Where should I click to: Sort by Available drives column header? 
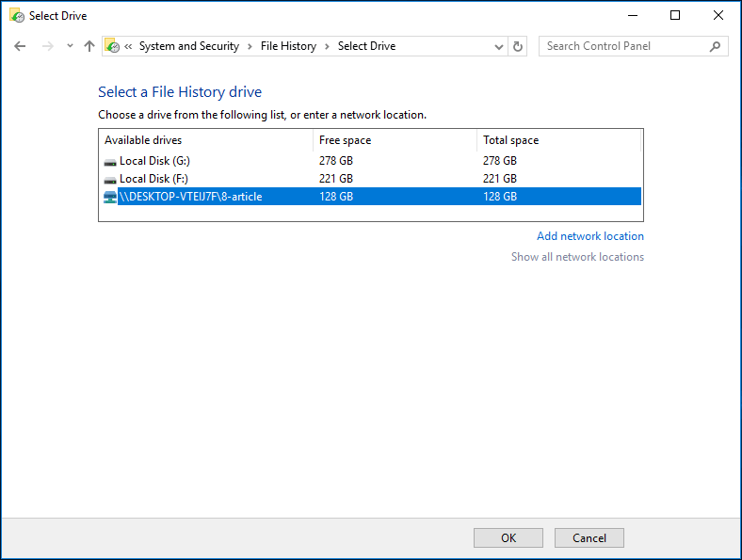[x=206, y=140]
